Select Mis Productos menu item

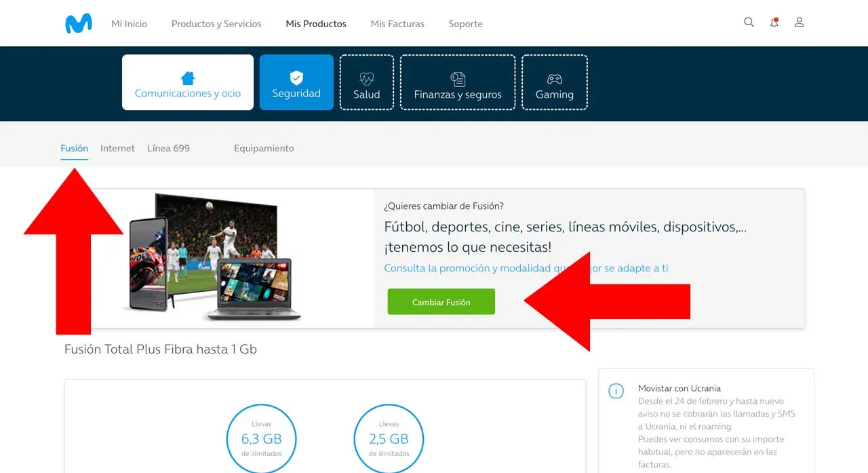(316, 24)
